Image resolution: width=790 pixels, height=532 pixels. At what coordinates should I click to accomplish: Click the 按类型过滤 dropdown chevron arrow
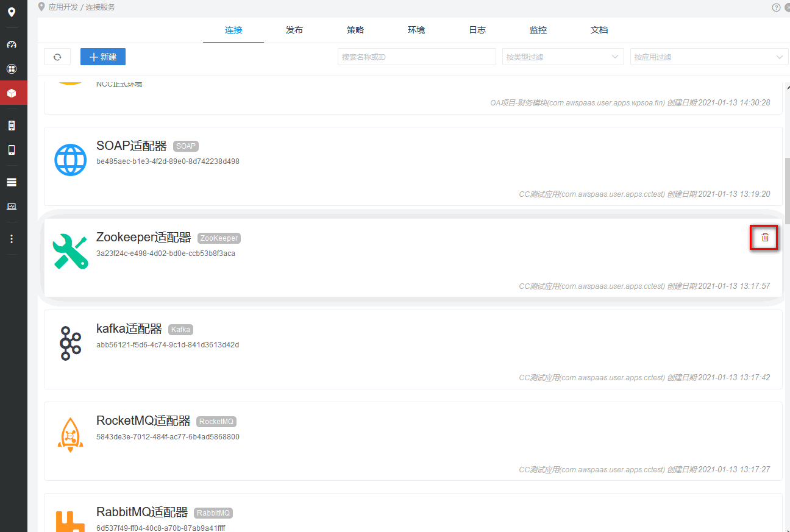click(614, 57)
